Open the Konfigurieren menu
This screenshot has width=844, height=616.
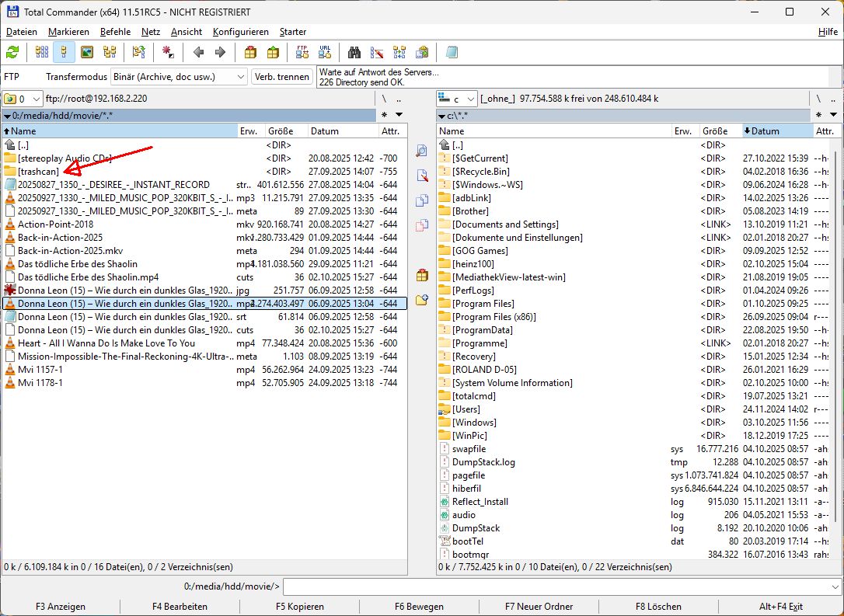click(240, 32)
